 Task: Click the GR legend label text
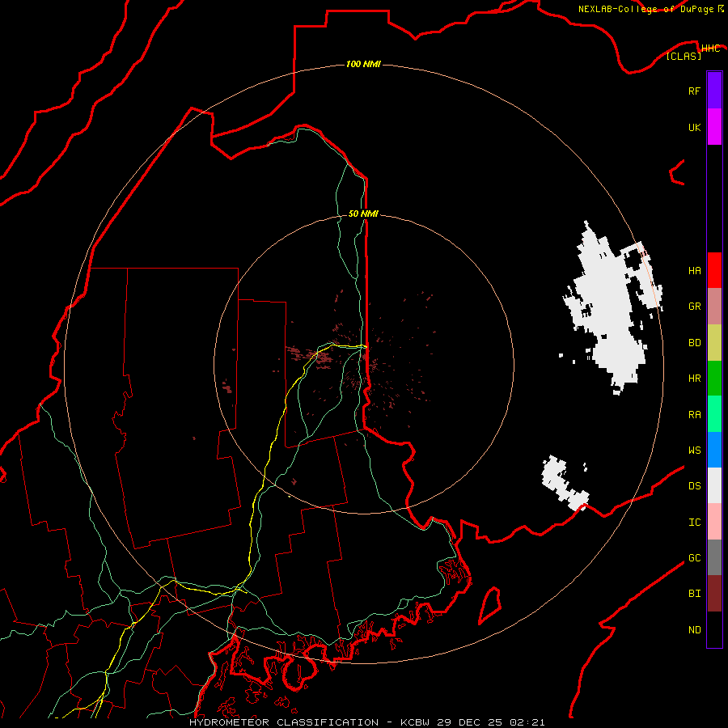[694, 307]
